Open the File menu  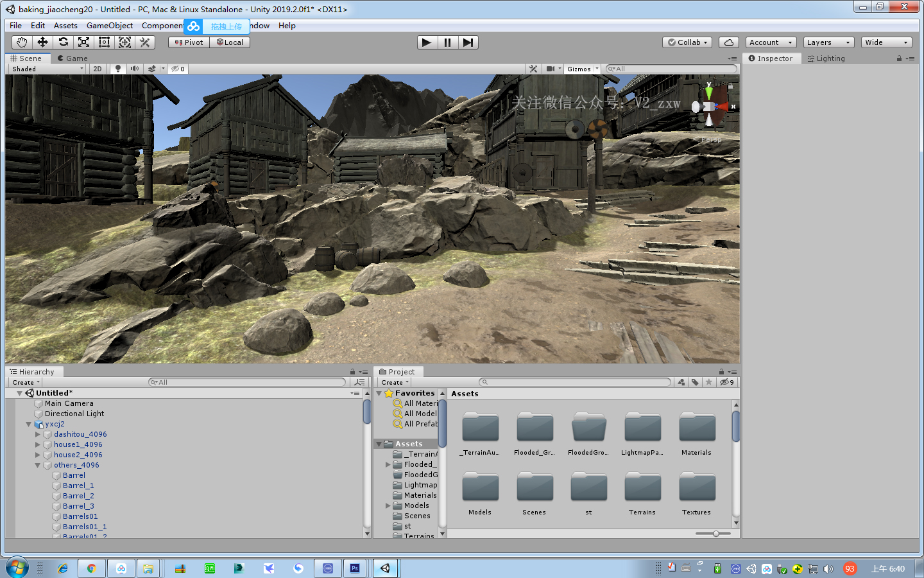pyautogui.click(x=15, y=26)
